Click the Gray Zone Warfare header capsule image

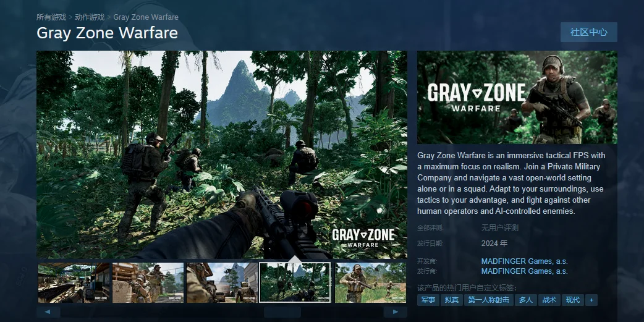click(517, 97)
